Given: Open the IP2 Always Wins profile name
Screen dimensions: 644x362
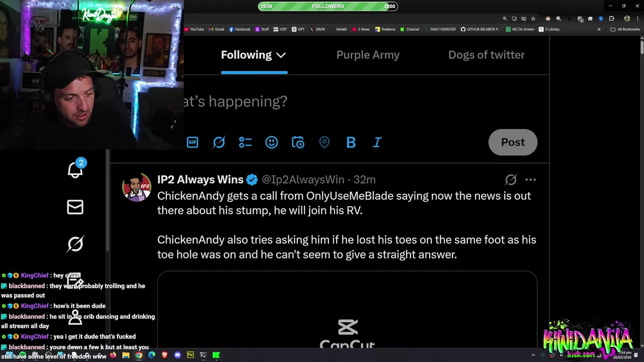Looking at the screenshot, I should tap(200, 179).
